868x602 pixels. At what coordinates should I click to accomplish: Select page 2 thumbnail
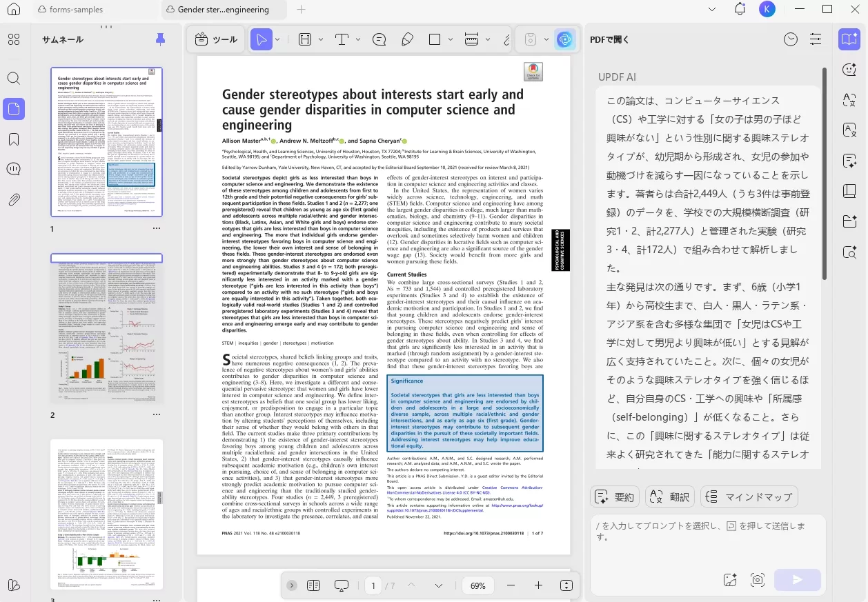(107, 329)
